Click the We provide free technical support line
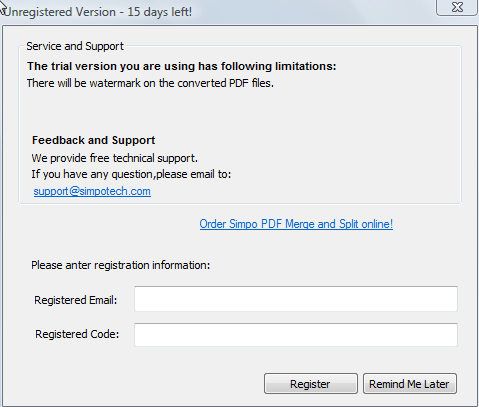 click(x=115, y=158)
